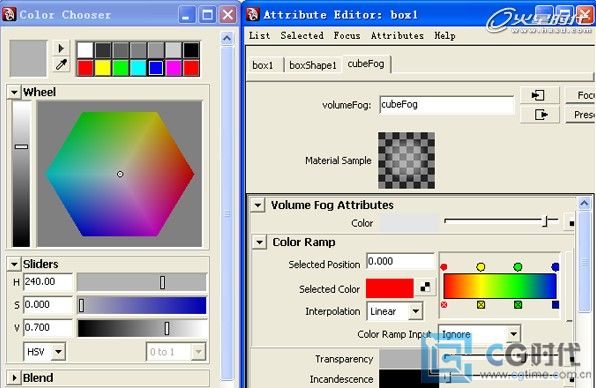Screen dimensions: 596x388
Task: Delete the red ramp entry via X box
Action: tap(444, 305)
